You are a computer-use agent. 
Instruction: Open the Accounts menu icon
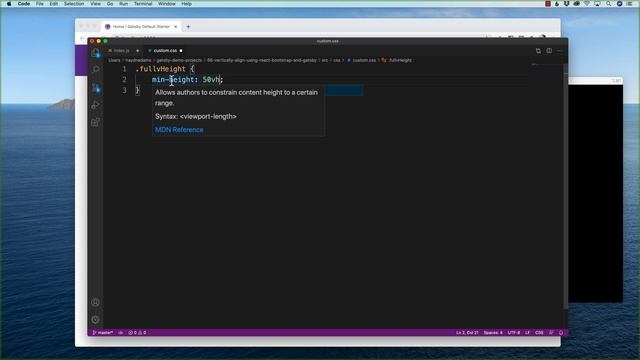pyautogui.click(x=96, y=302)
